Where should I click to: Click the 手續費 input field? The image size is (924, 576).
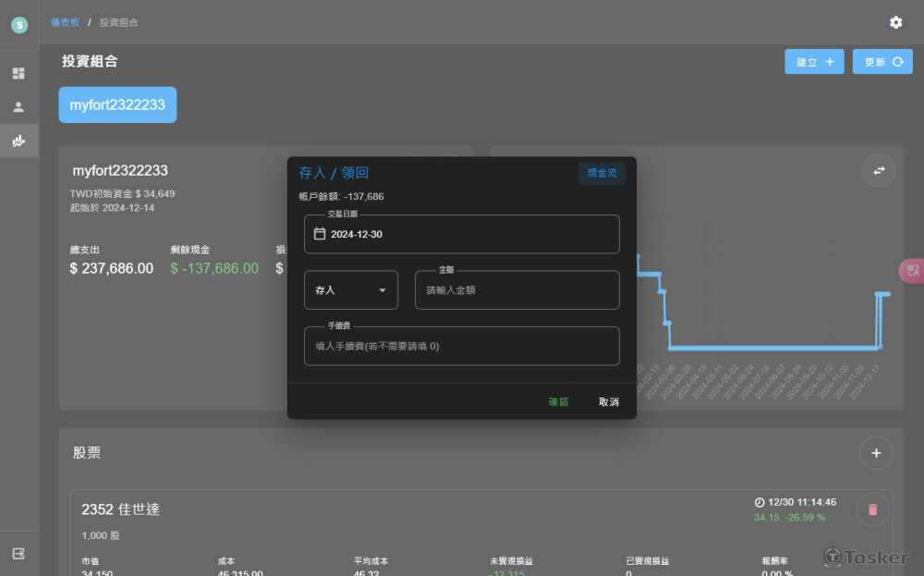click(x=462, y=347)
